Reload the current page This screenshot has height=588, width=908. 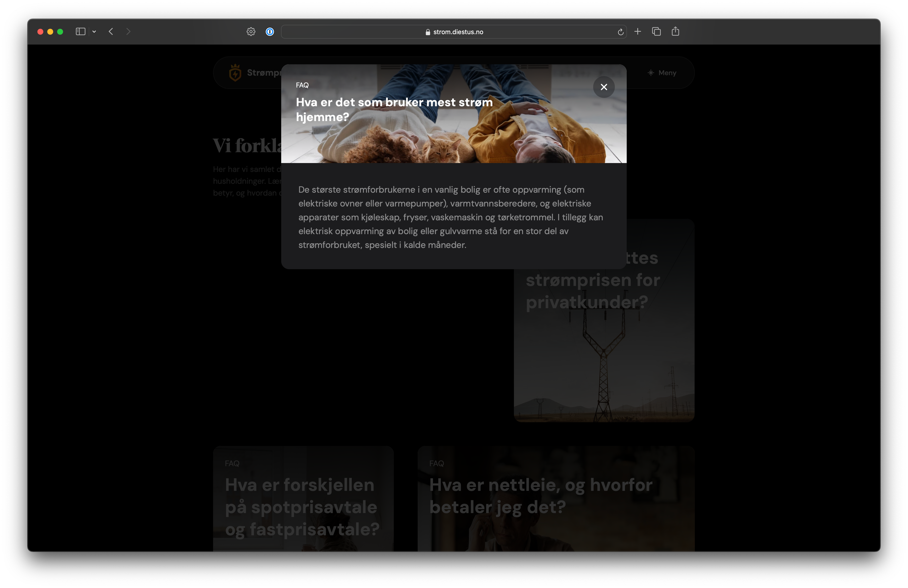(620, 32)
